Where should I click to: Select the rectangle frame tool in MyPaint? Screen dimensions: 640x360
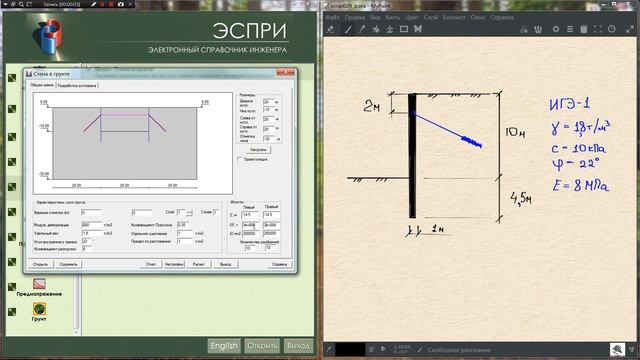(404, 29)
